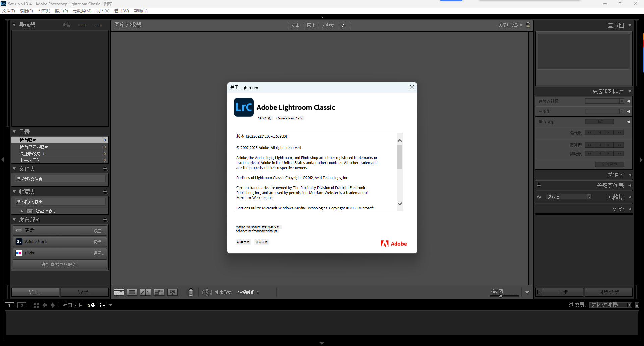Click the About dialog scrollbar down arrow
This screenshot has width=644, height=346.
(399, 204)
